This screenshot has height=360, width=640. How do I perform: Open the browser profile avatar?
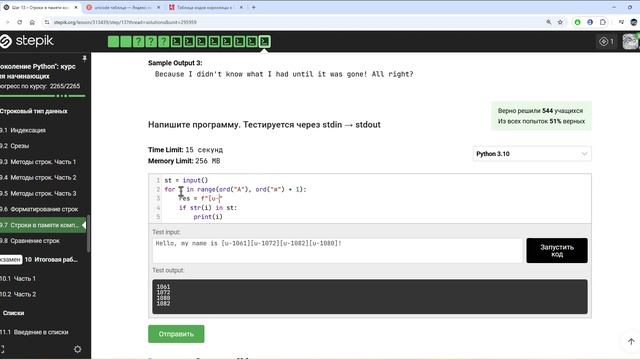634,22
